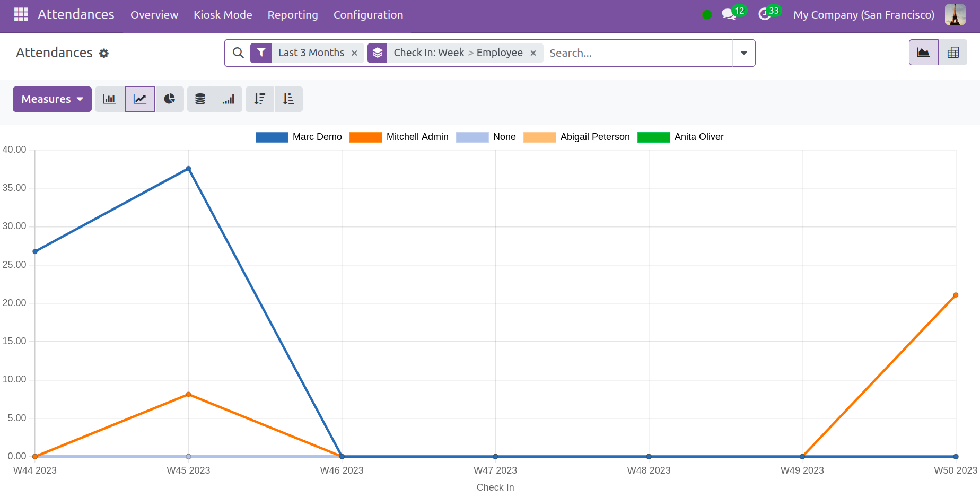Expand the Measures dropdown
The image size is (980, 497).
(x=52, y=99)
